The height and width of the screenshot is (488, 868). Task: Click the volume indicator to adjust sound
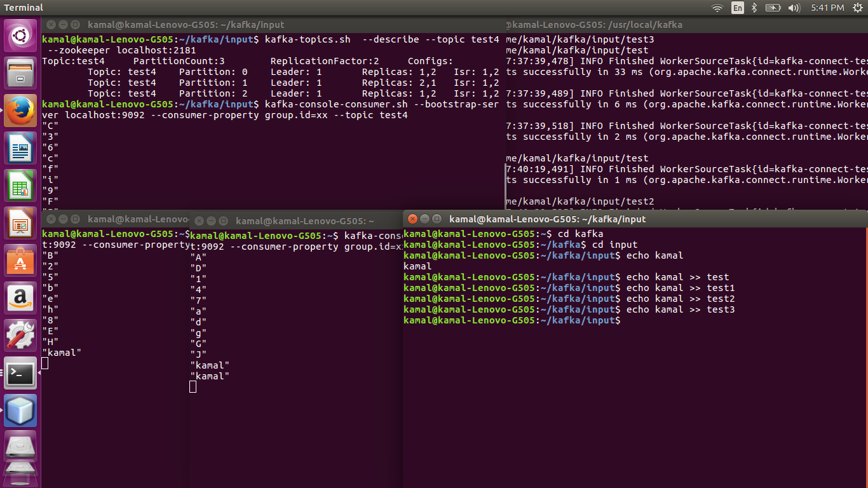(795, 8)
